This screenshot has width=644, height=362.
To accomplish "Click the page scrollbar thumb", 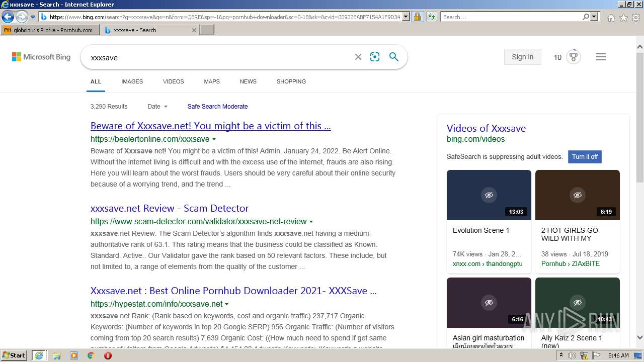I will 639,117.
